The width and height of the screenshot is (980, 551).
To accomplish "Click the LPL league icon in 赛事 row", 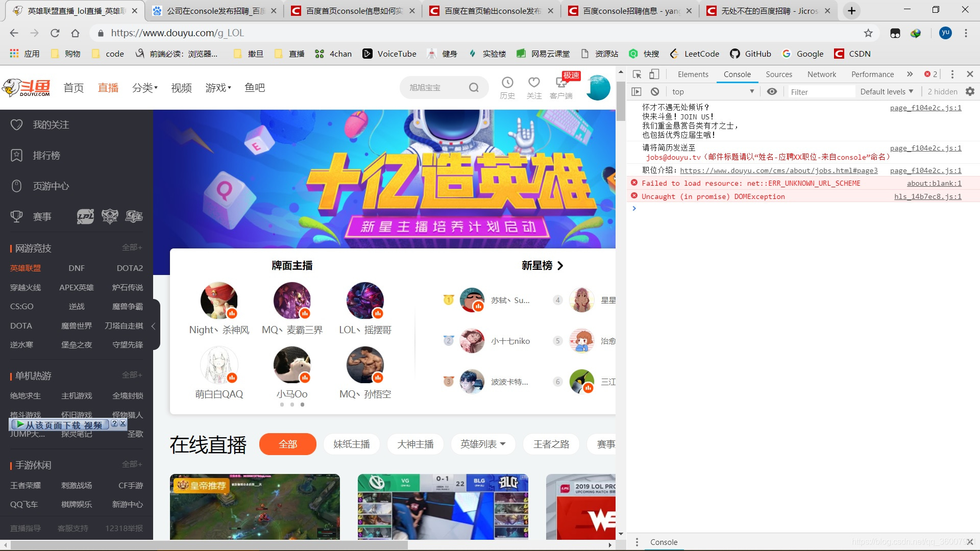I will [x=85, y=217].
